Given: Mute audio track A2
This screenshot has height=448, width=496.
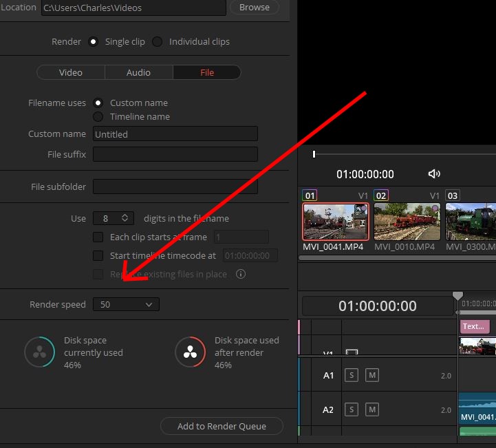Looking at the screenshot, I should click(x=372, y=409).
